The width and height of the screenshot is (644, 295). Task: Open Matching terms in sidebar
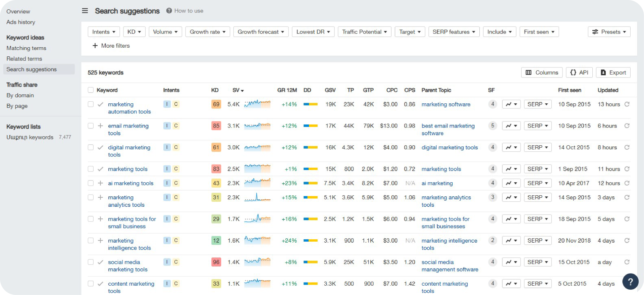click(x=26, y=48)
